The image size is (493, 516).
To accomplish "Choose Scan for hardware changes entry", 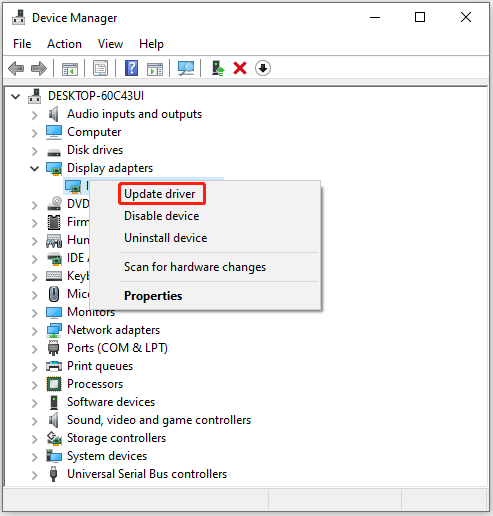I will click(x=195, y=267).
